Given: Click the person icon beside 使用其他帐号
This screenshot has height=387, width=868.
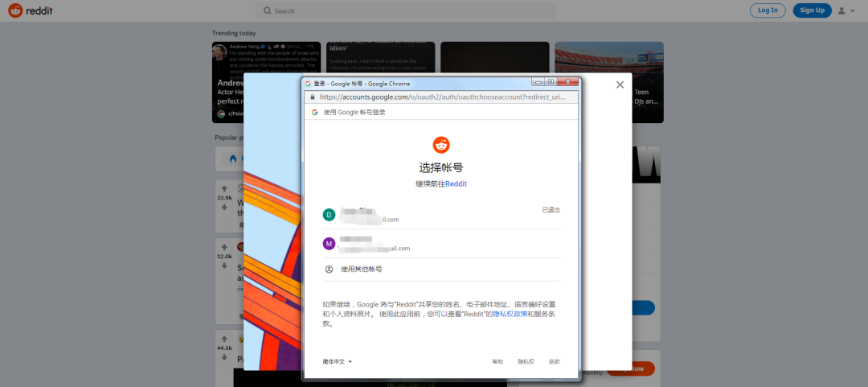Looking at the screenshot, I should tap(329, 270).
